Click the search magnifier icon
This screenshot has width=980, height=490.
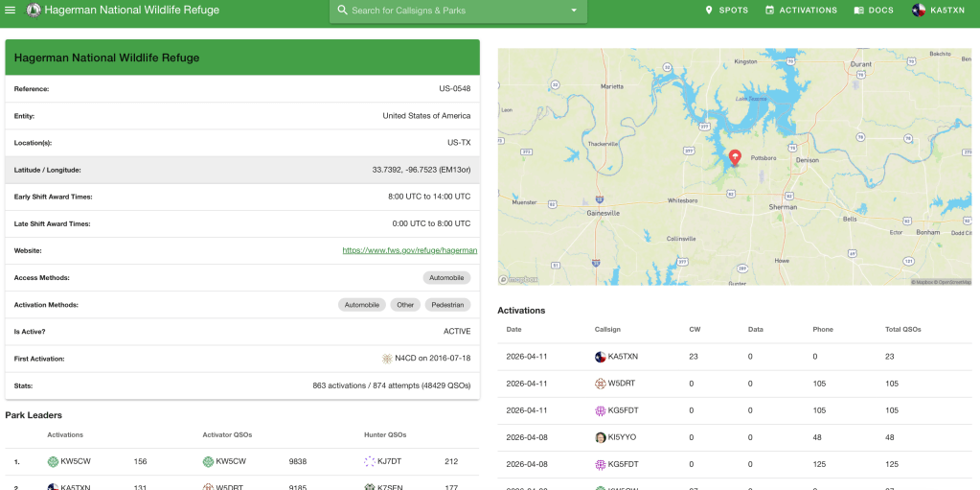pos(342,11)
